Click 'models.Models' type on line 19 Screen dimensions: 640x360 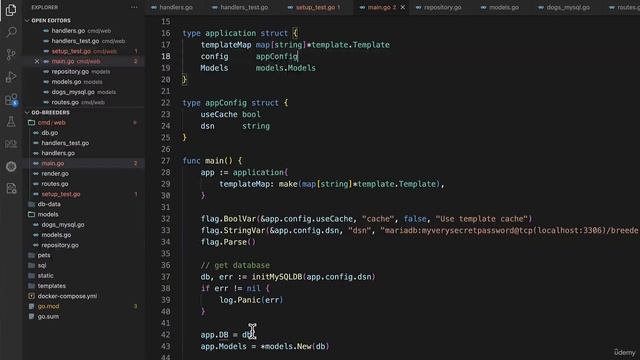click(285, 68)
